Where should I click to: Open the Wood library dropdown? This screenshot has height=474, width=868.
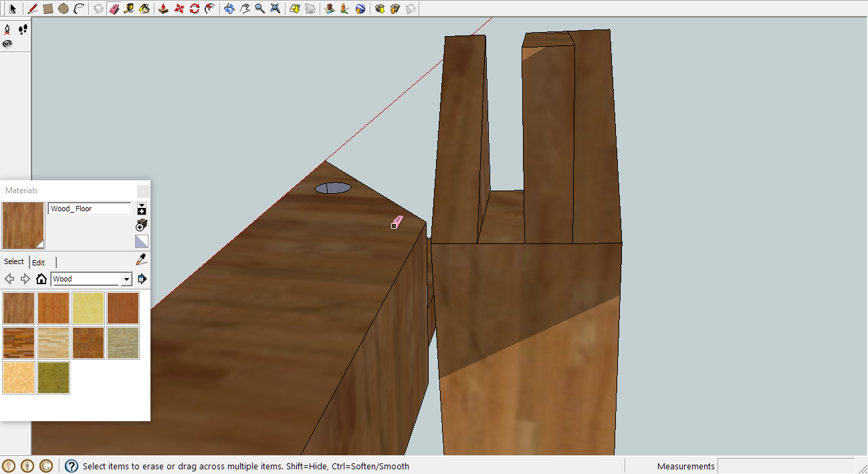(126, 279)
